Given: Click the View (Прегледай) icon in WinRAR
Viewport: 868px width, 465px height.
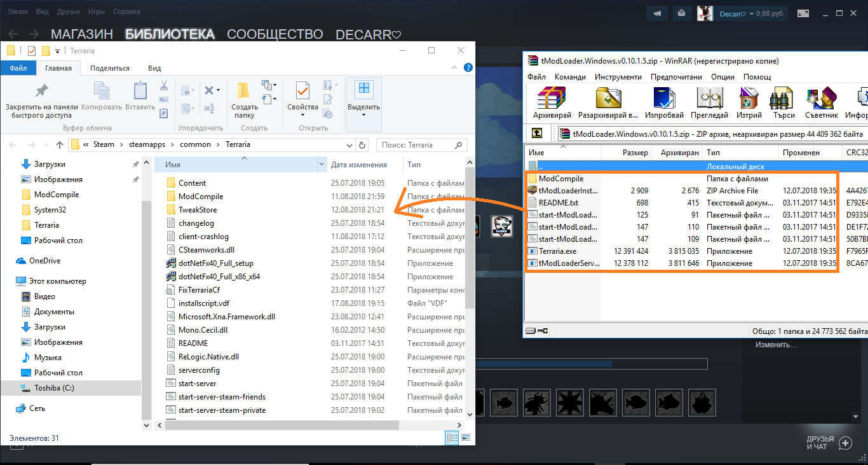Looking at the screenshot, I should 709,99.
